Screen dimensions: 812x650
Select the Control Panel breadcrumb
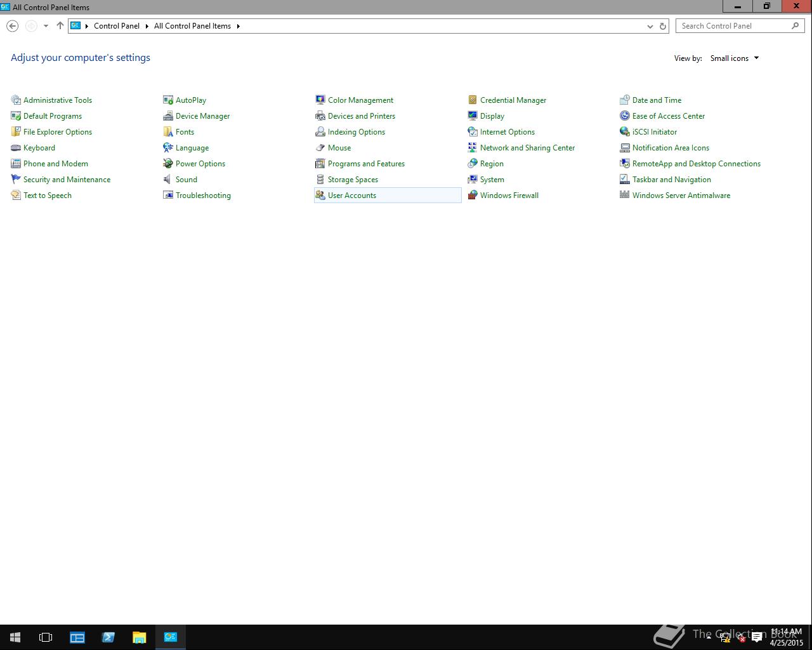tap(117, 26)
